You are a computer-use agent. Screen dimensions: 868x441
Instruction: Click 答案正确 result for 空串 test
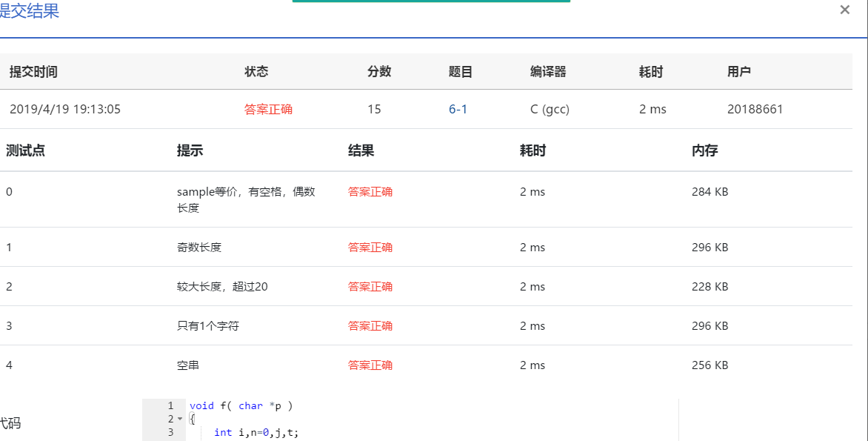coord(370,365)
